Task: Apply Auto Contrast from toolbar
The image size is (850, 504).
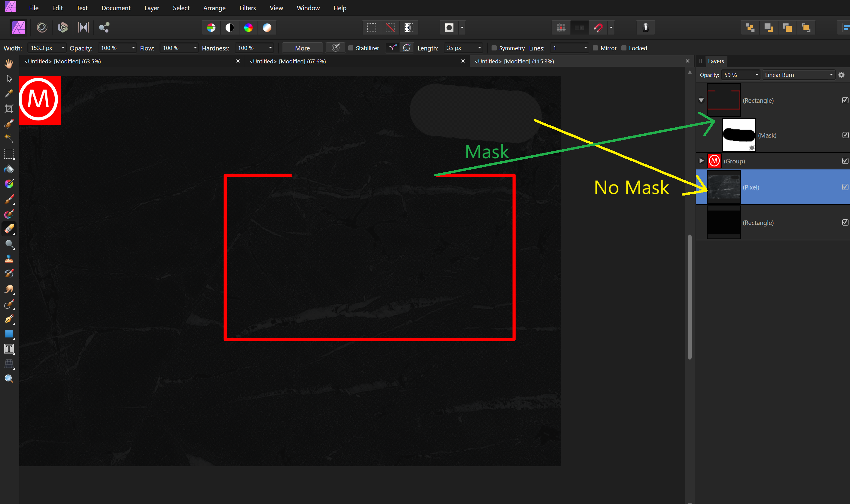Action: click(230, 28)
